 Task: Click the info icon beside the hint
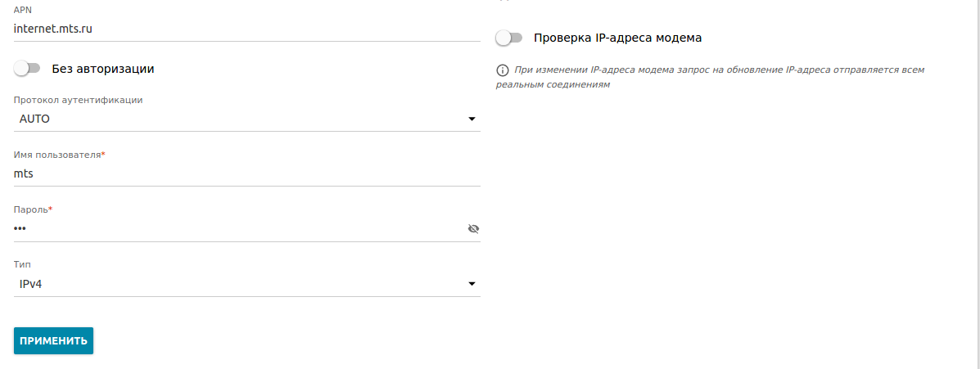click(x=503, y=70)
